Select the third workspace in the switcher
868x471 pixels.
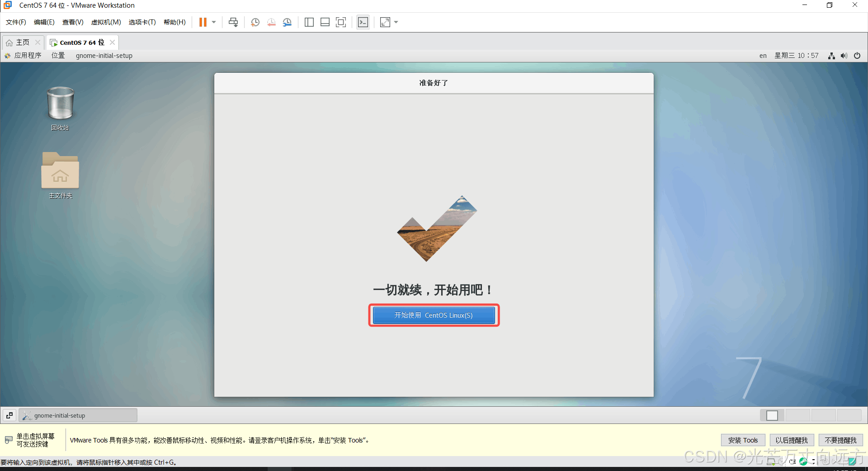pyautogui.click(x=823, y=415)
